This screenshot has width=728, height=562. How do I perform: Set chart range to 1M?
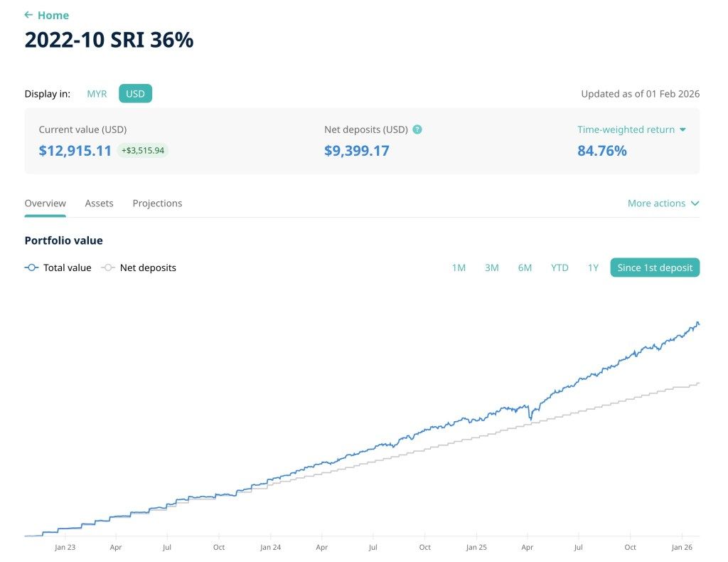(x=459, y=267)
